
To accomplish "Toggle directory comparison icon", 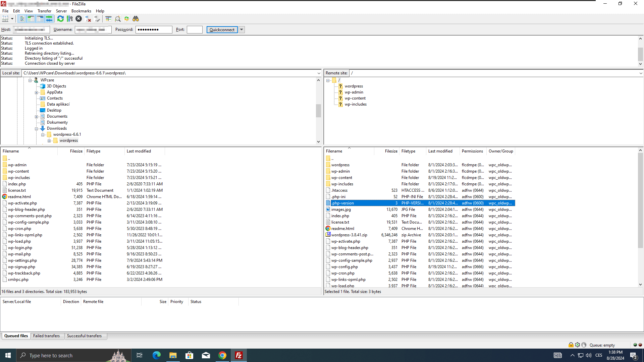I will [x=118, y=19].
